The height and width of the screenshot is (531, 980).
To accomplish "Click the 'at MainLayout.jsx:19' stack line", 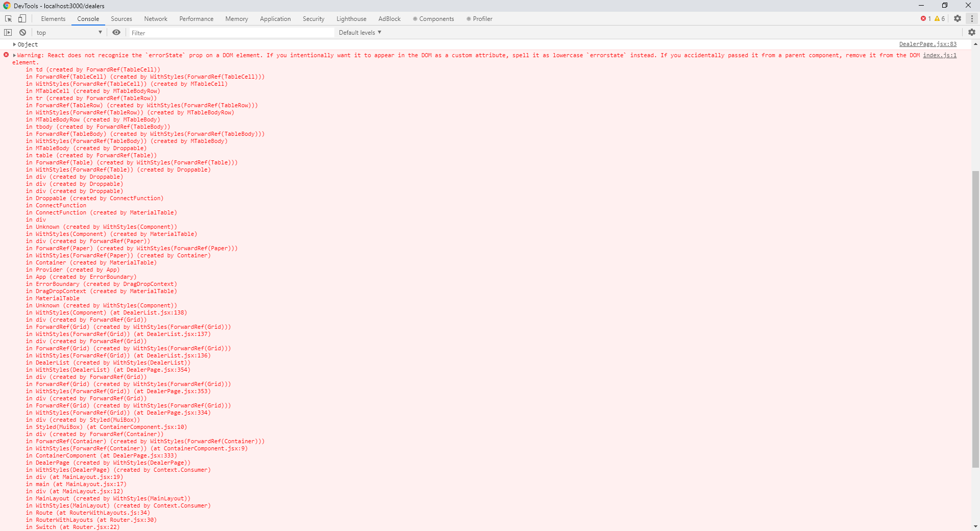I will point(75,477).
